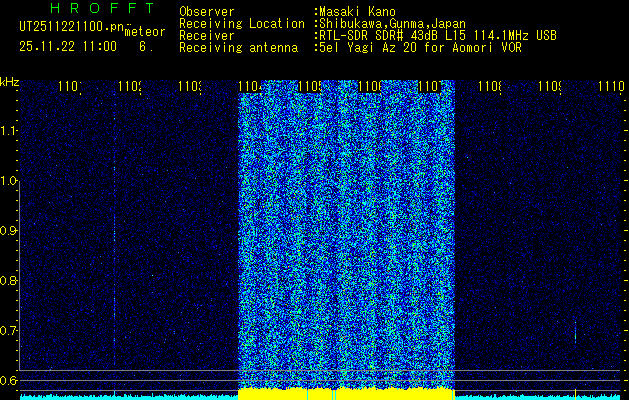629x400 pixels.
Task: Click the 1.0 kHz frequency tick
Action: (9, 181)
